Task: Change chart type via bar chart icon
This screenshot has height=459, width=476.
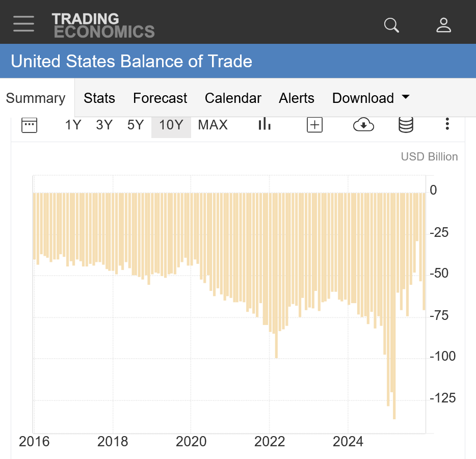Action: tap(264, 124)
